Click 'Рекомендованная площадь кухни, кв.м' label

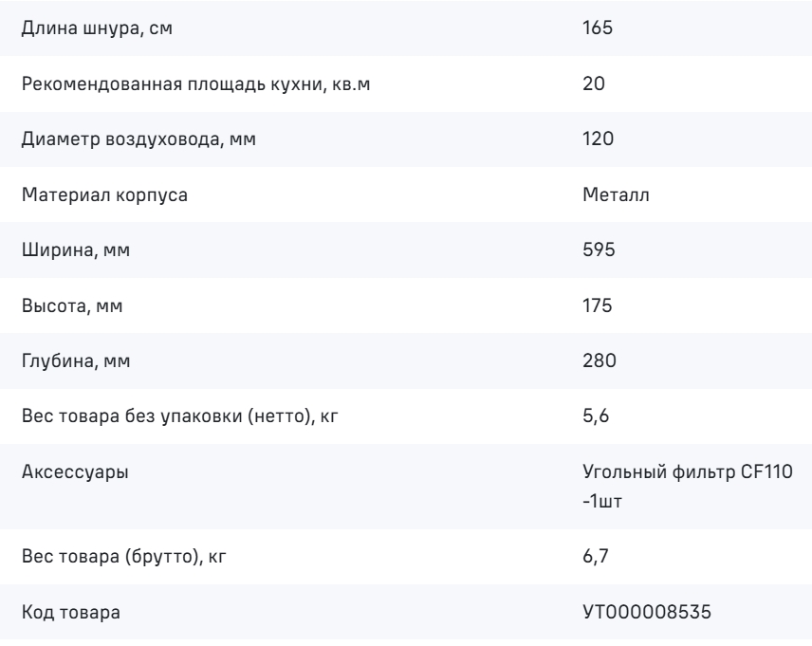click(195, 83)
